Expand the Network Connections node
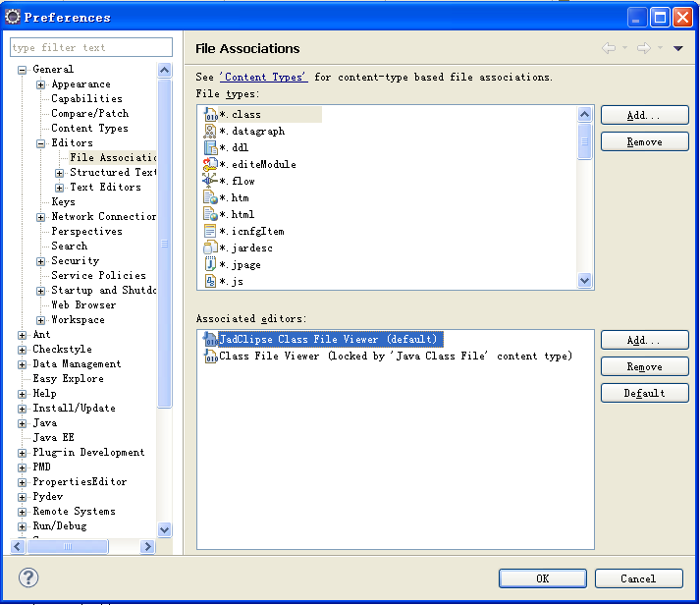 pyautogui.click(x=40, y=217)
